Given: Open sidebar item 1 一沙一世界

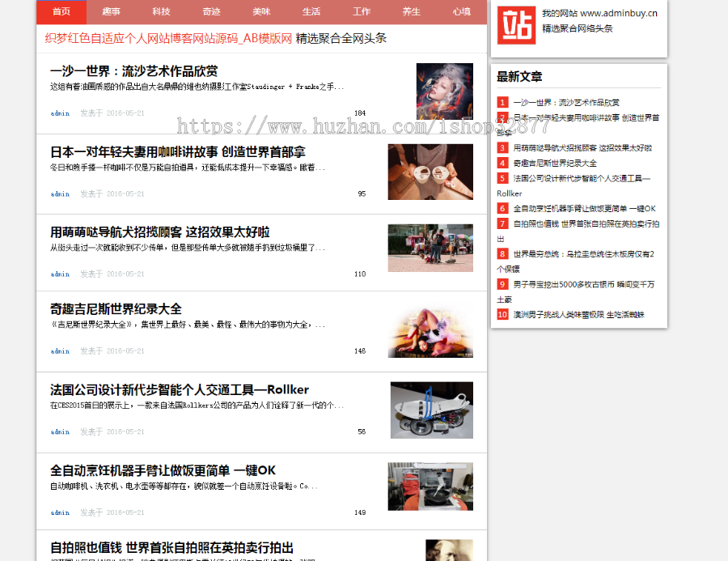Looking at the screenshot, I should point(566,103).
